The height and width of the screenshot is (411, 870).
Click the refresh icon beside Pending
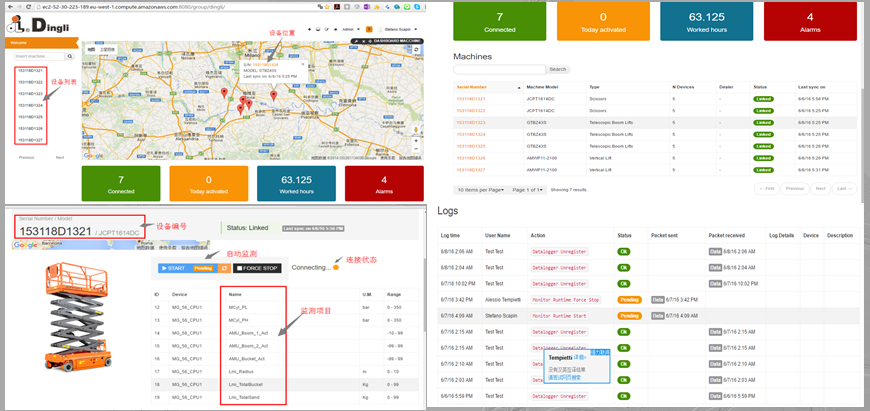[225, 268]
